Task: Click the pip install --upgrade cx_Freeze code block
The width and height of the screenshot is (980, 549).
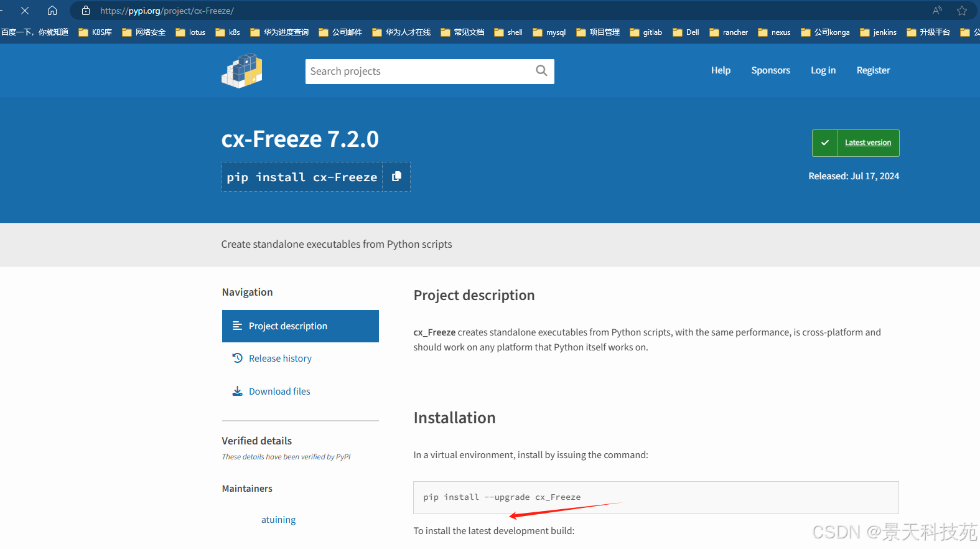Action: 656,497
